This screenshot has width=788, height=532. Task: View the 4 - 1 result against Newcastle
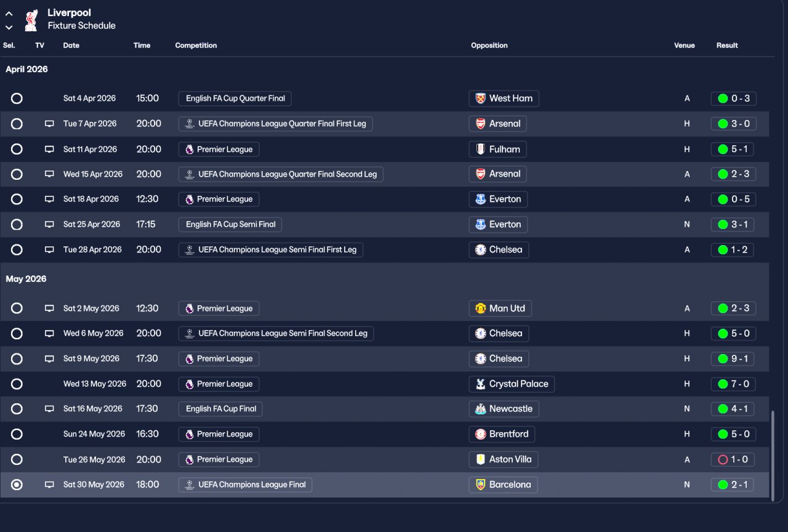pyautogui.click(x=733, y=409)
